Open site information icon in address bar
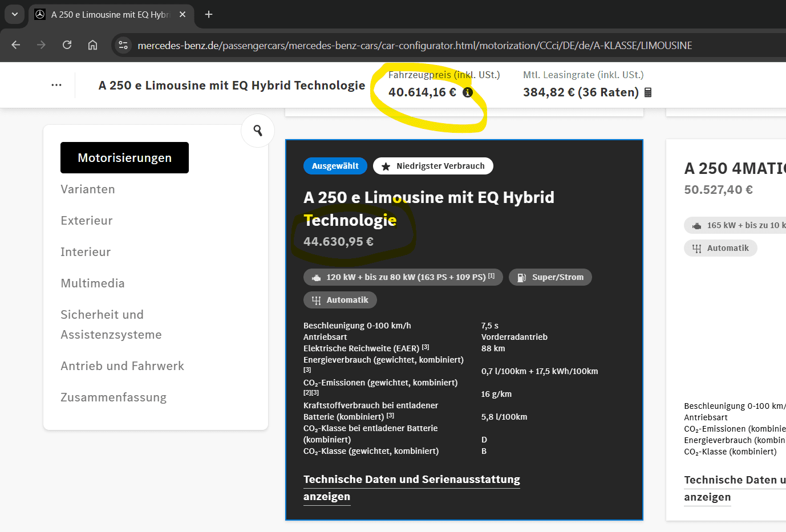This screenshot has height=532, width=786. [x=123, y=45]
